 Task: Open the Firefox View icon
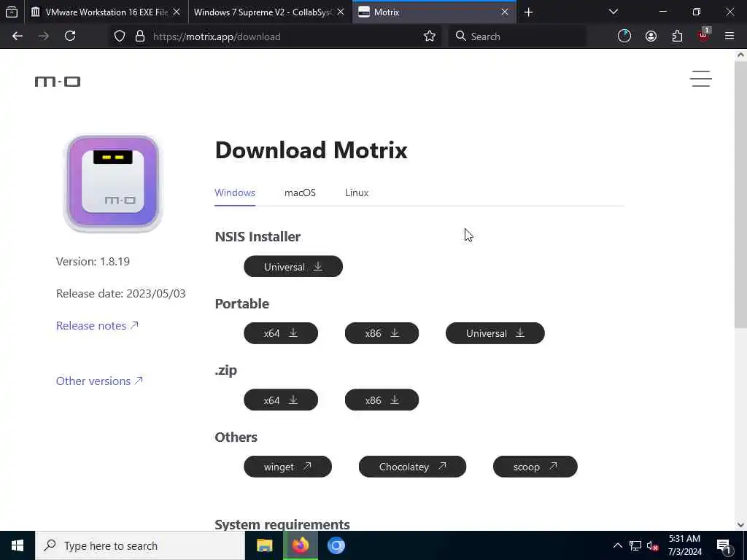12,12
